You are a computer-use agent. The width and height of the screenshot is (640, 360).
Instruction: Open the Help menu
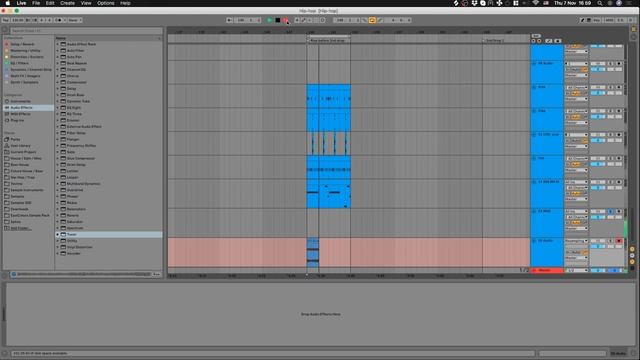pyautogui.click(x=125, y=3)
